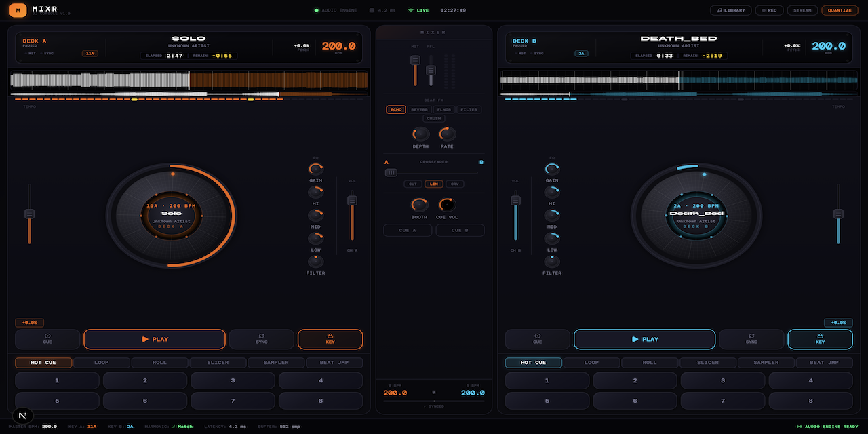Click the Deck A FILTER knob

tap(315, 261)
